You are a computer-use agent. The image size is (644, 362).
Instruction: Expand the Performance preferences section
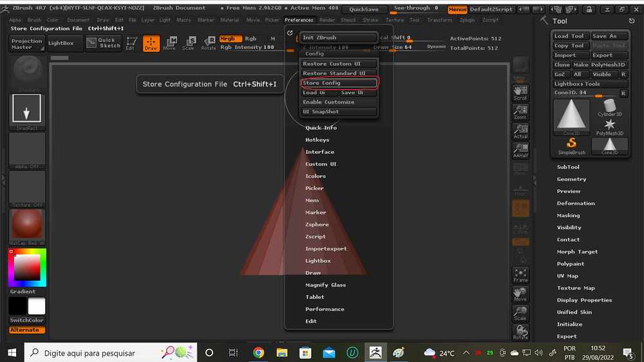[325, 309]
